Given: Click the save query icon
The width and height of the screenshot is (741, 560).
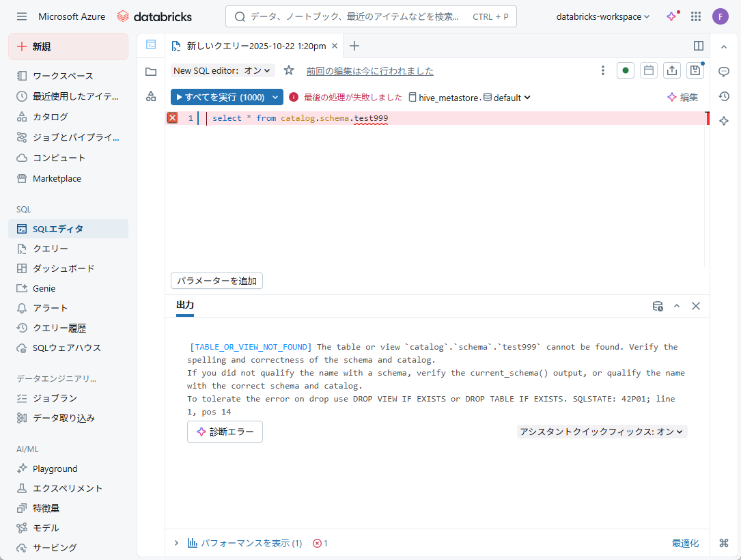Looking at the screenshot, I should (695, 70).
